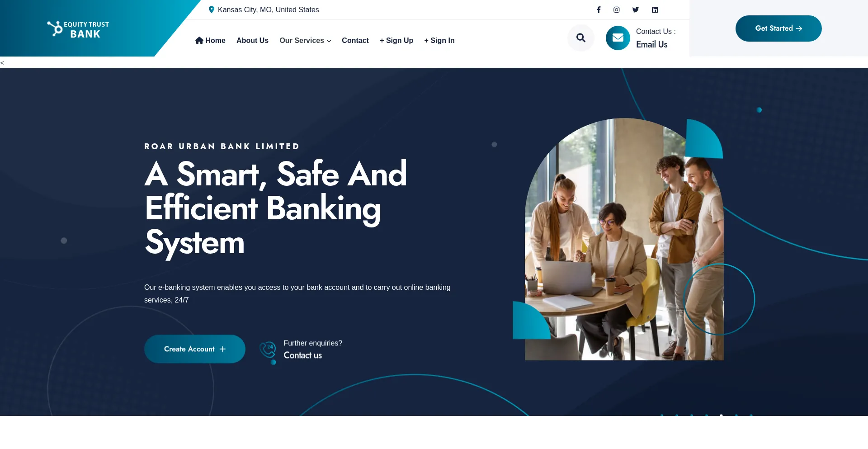Click the 24-hour phone support icon

click(268, 350)
